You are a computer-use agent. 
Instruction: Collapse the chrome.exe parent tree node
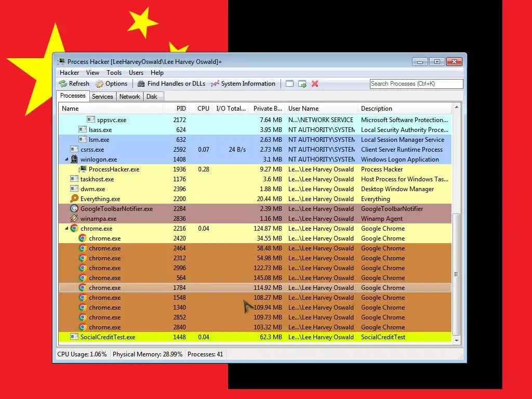pos(66,229)
